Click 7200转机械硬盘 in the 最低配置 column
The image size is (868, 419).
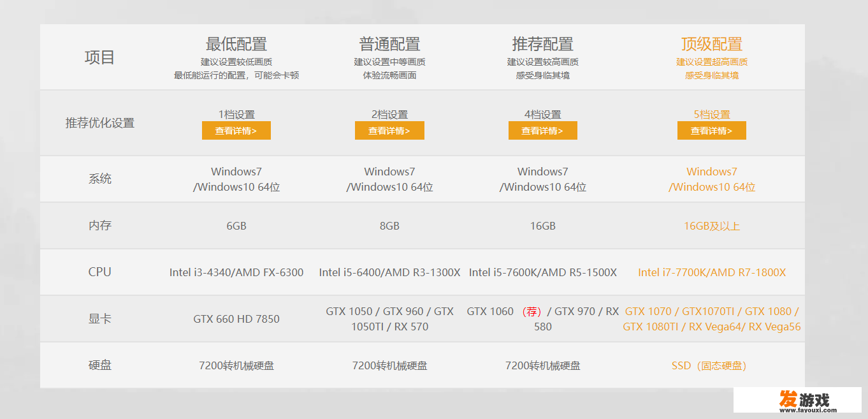point(236,365)
